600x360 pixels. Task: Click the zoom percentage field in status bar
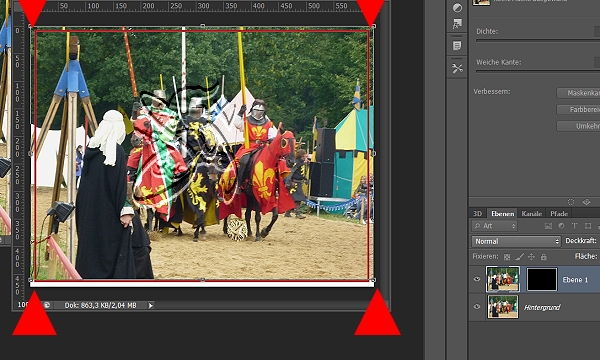tap(23, 305)
